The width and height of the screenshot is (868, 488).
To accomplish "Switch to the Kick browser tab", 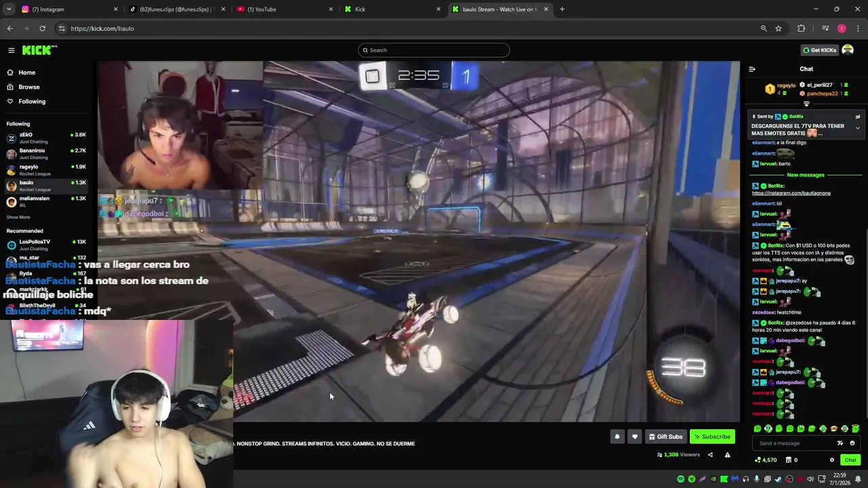I will [x=392, y=9].
